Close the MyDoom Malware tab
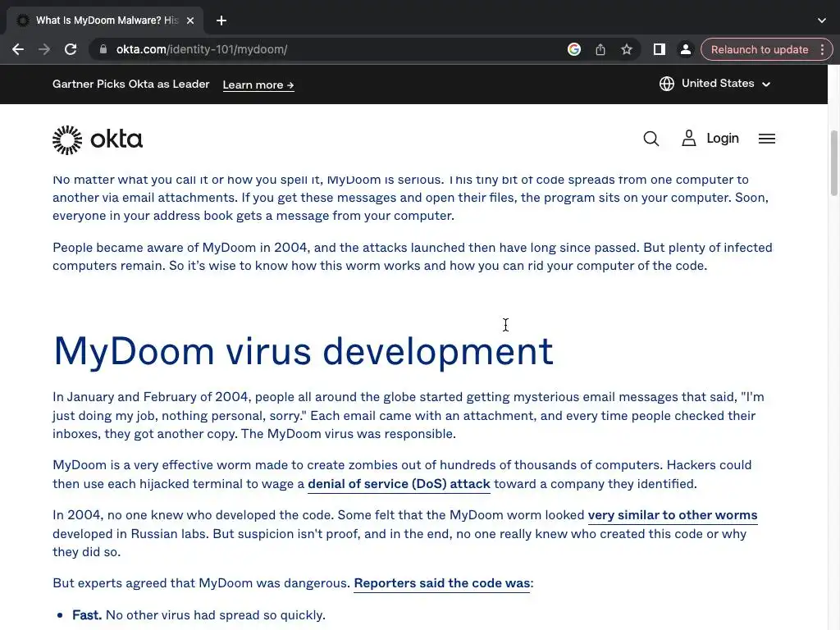Viewport: 840px width, 630px height. pyautogui.click(x=190, y=21)
